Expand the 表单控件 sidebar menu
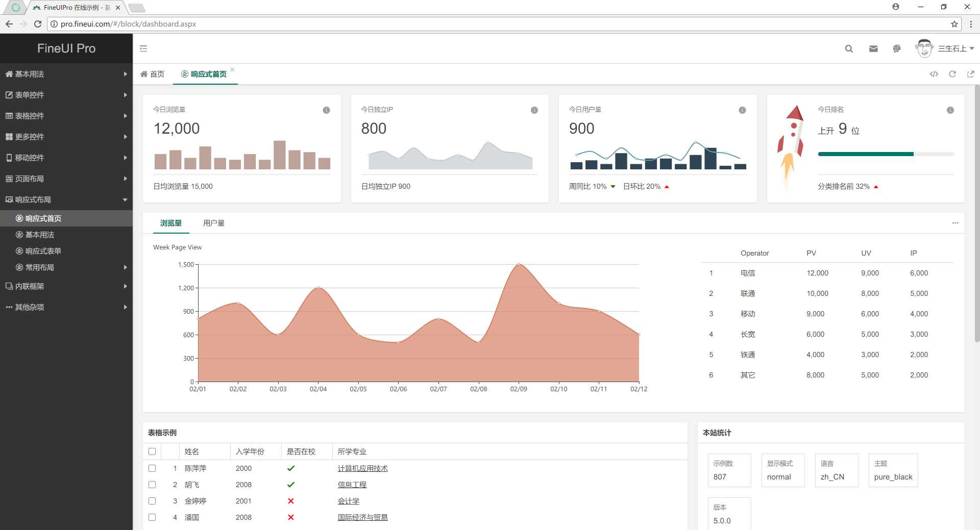980x530 pixels. point(66,95)
